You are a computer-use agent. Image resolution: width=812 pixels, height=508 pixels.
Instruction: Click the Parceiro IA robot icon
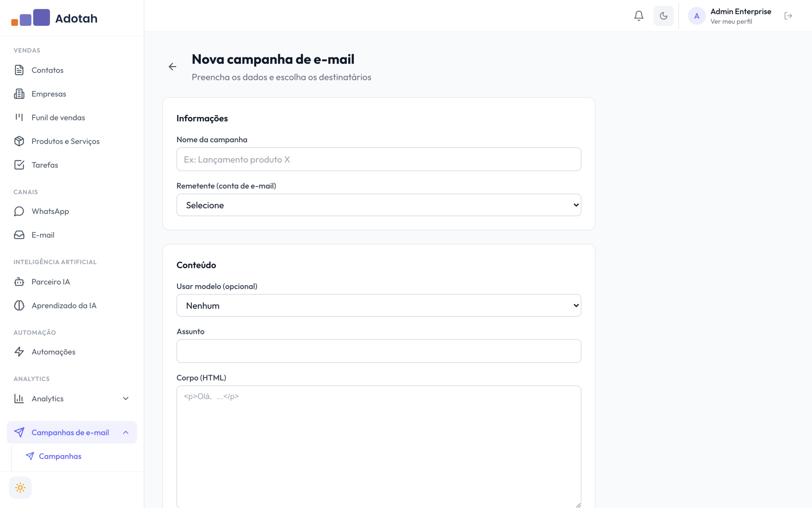[19, 282]
